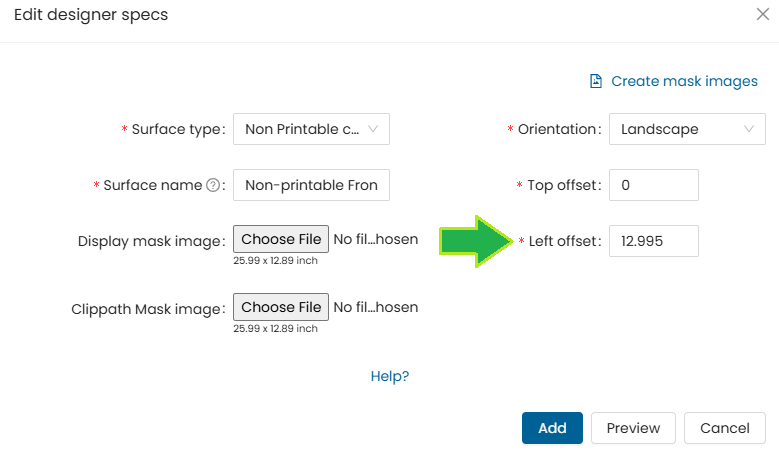Click the Left offset field showing 12.995

pyautogui.click(x=653, y=241)
